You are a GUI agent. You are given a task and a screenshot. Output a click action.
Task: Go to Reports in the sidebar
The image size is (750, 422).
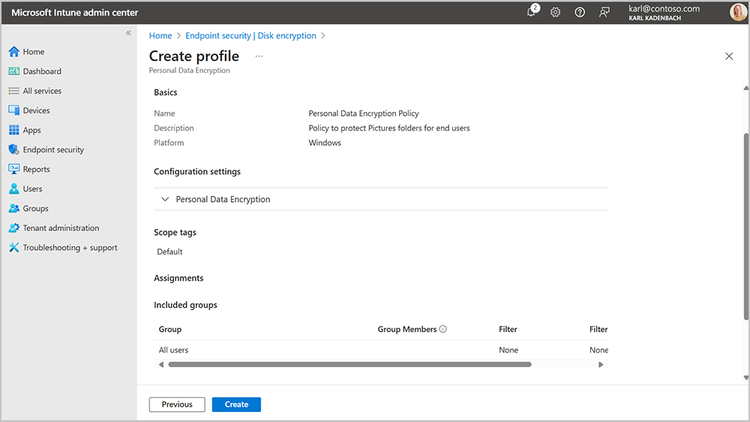(x=36, y=169)
